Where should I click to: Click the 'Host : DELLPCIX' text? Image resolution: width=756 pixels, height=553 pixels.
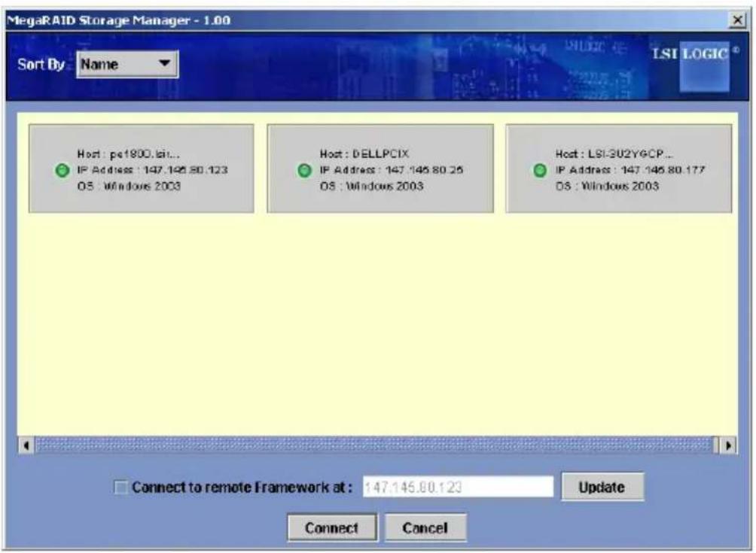(x=364, y=154)
